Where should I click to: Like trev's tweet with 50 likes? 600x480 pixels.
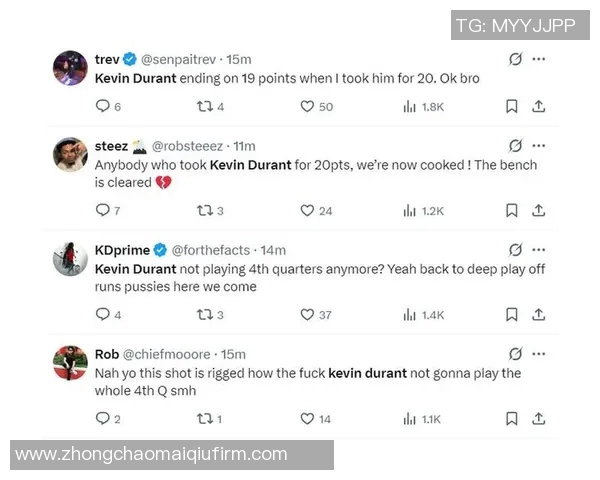coord(308,106)
